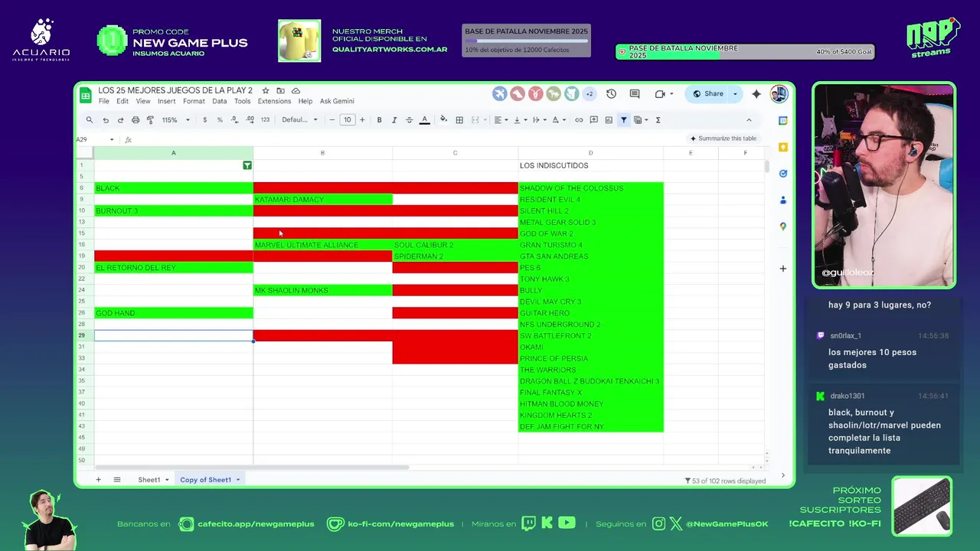Image resolution: width=980 pixels, height=551 pixels.
Task: Open vertical align dropdown
Action: (x=519, y=120)
